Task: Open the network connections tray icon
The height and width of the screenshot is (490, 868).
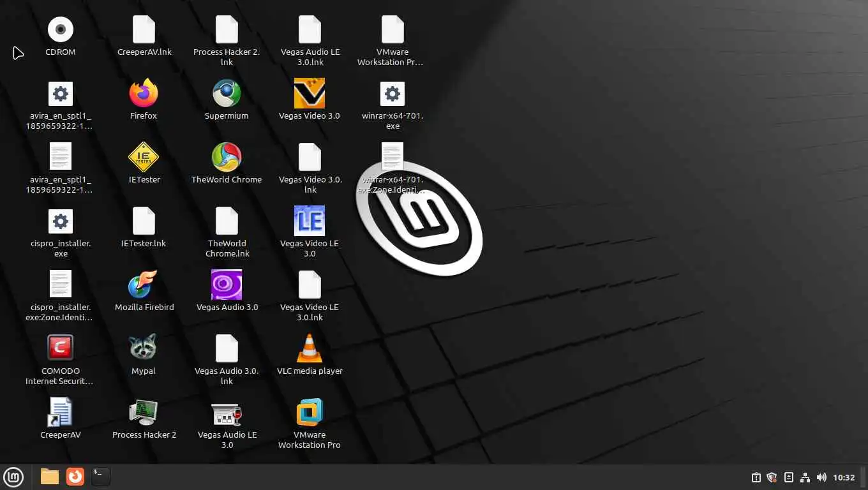Action: [x=805, y=477]
